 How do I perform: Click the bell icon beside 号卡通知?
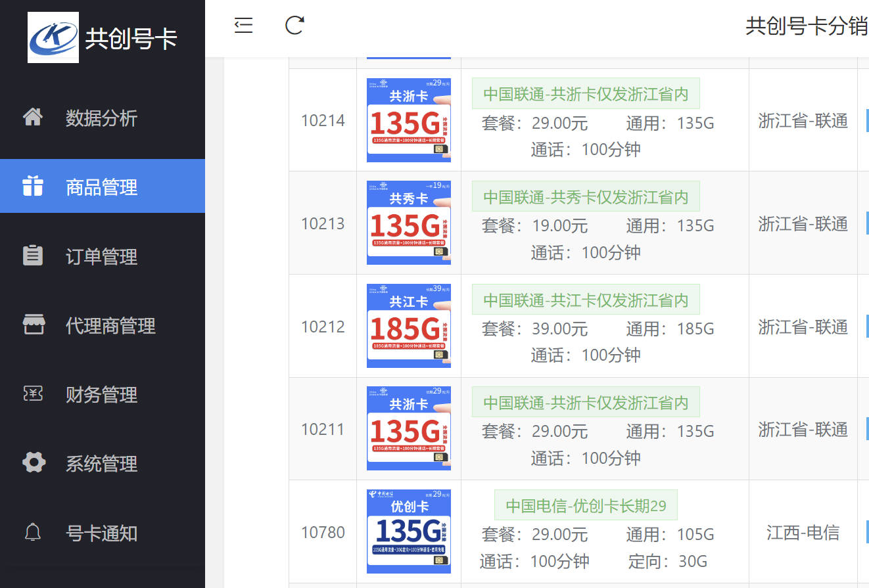(33, 532)
